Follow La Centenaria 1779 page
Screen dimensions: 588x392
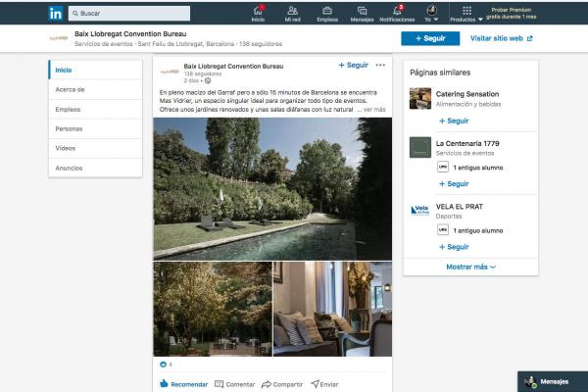tap(453, 183)
